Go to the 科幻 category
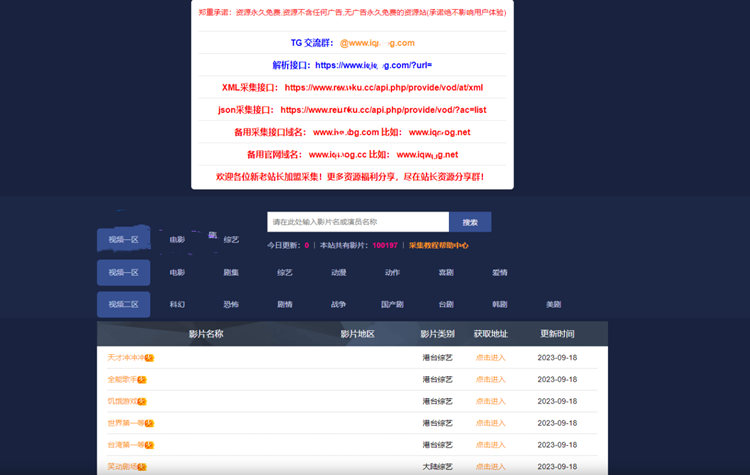750x475 pixels. click(177, 304)
